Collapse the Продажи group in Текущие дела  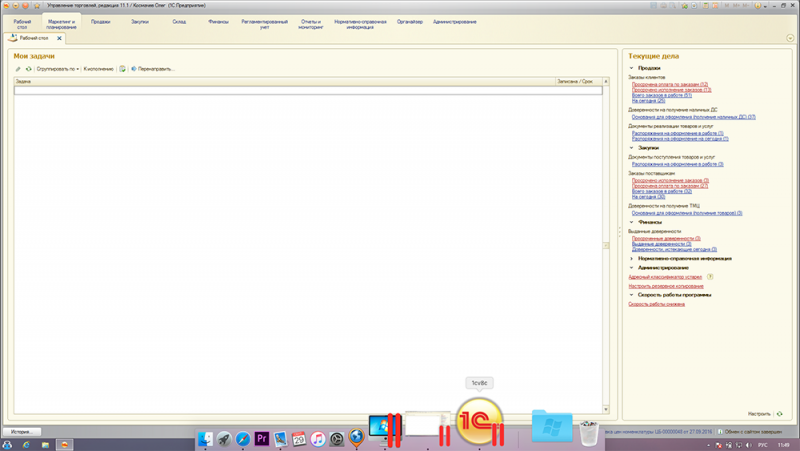click(x=631, y=68)
